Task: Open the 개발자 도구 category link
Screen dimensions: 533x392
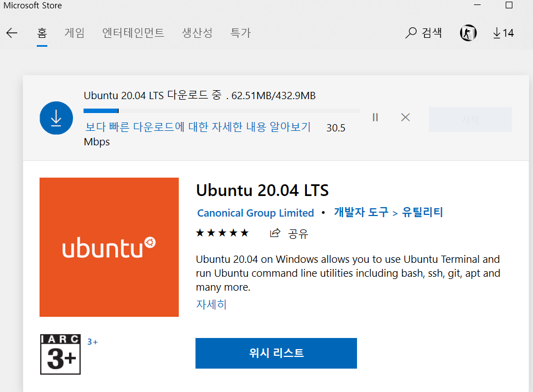Action: (360, 213)
